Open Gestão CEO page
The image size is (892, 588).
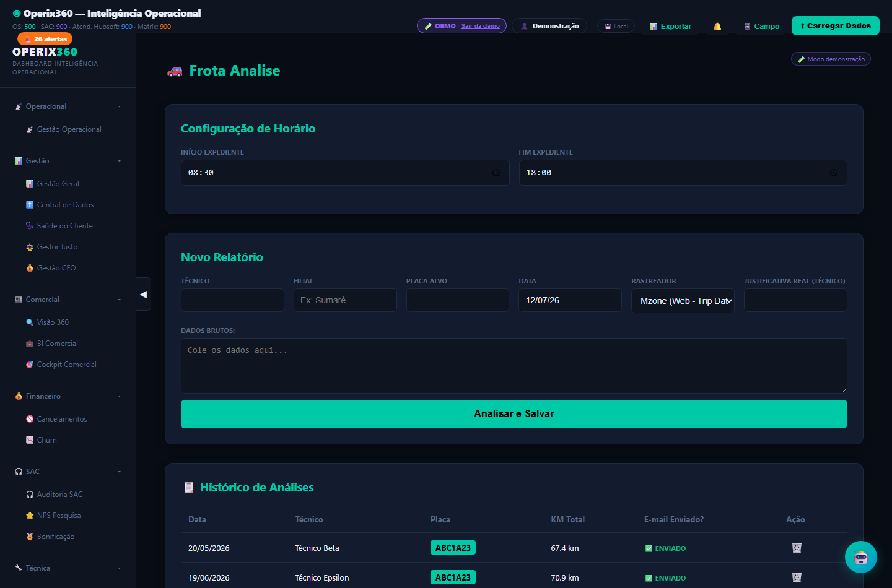[x=56, y=268]
